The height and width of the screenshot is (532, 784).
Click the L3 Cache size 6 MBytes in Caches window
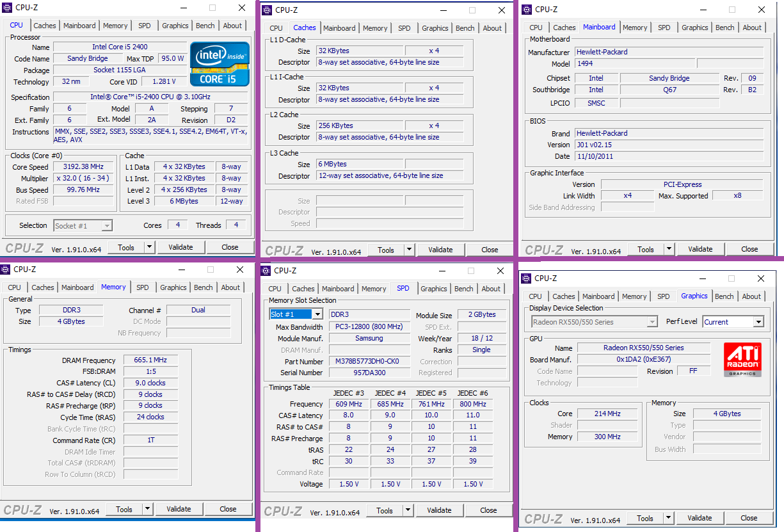coord(359,164)
